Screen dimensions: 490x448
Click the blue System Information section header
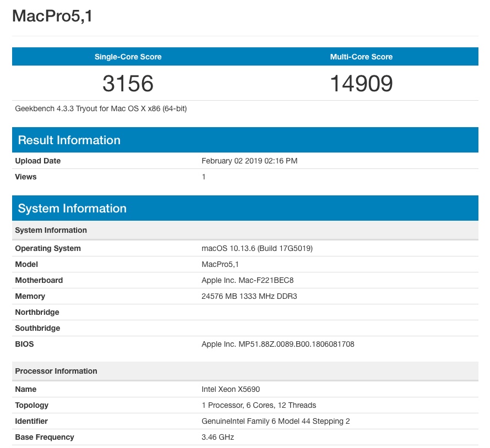click(x=245, y=208)
